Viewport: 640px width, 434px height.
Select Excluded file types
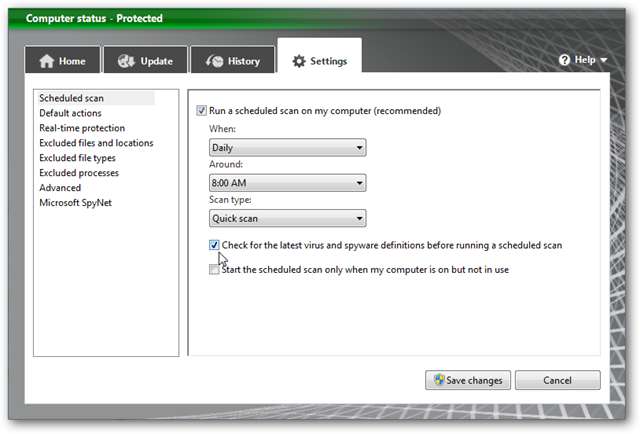[x=77, y=158]
